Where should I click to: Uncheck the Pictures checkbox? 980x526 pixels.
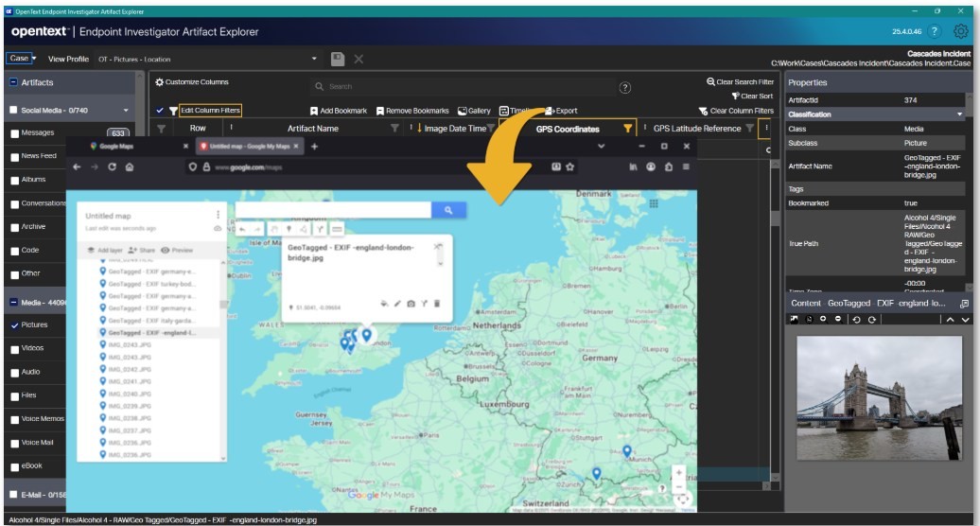click(14, 325)
